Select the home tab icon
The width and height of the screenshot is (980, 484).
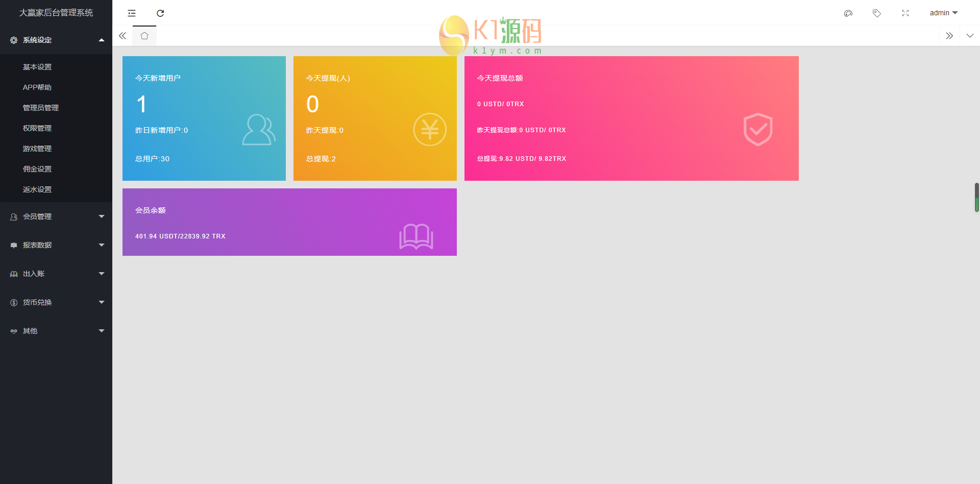point(144,36)
